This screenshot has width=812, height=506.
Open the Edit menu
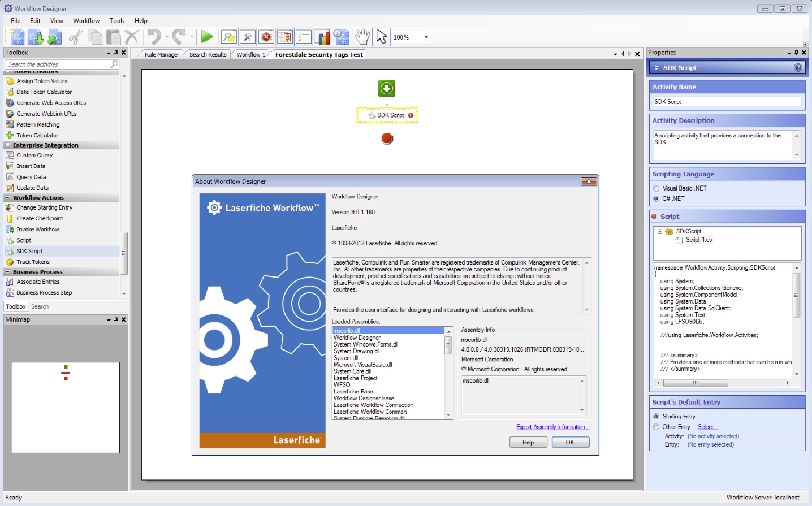(x=36, y=21)
